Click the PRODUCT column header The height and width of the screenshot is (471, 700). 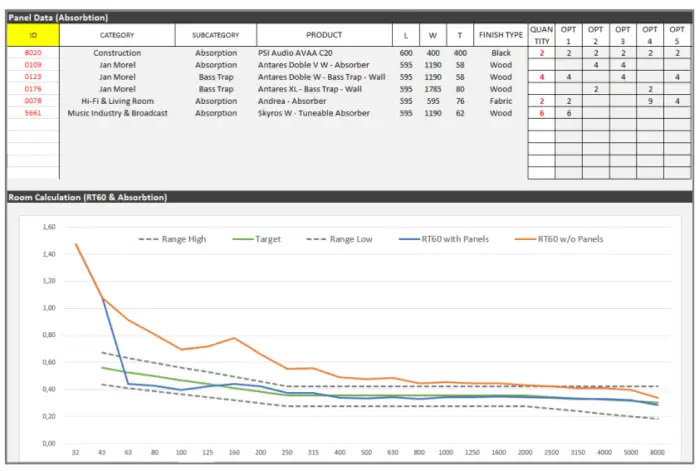(x=324, y=35)
